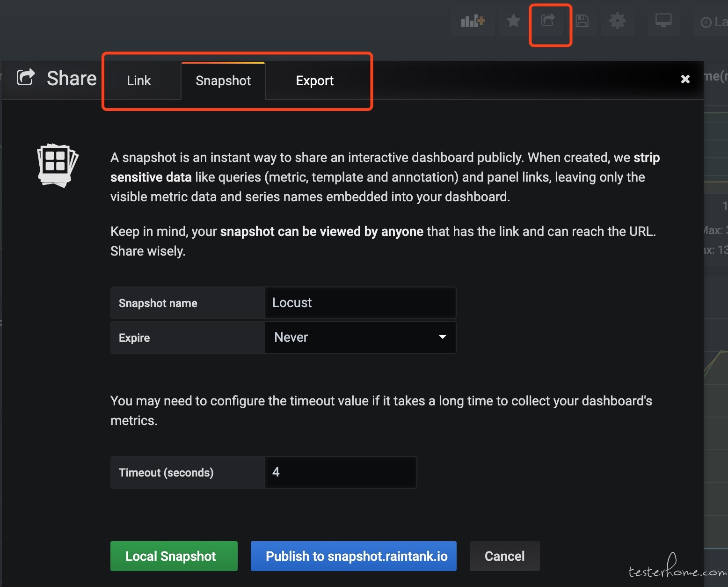Open the Export tab
Screen dimensions: 728x587
[x=315, y=81]
